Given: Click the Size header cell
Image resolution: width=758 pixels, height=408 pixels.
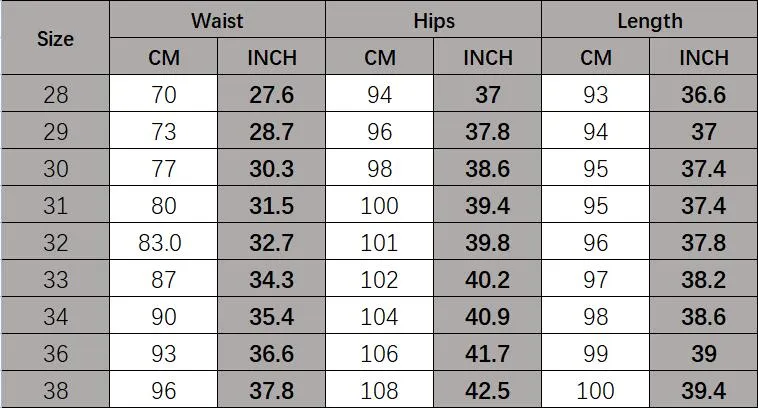Looking at the screenshot, I should click(x=55, y=38).
